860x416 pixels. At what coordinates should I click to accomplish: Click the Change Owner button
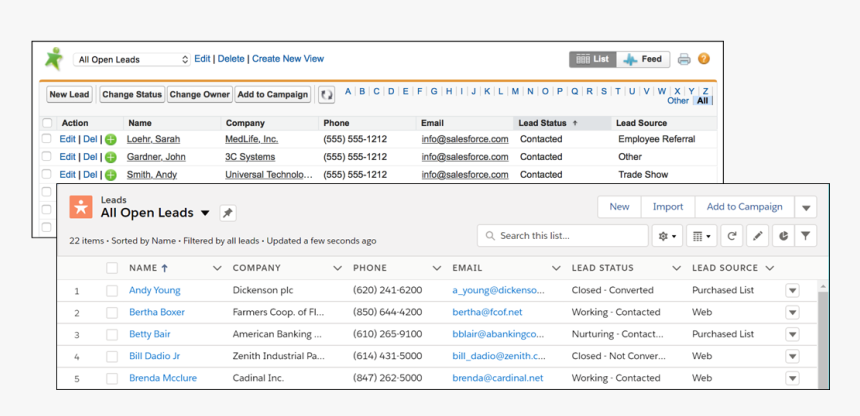[200, 94]
